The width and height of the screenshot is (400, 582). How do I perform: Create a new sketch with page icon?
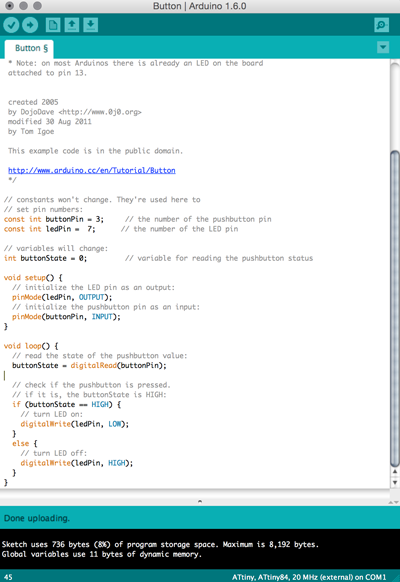[53, 25]
